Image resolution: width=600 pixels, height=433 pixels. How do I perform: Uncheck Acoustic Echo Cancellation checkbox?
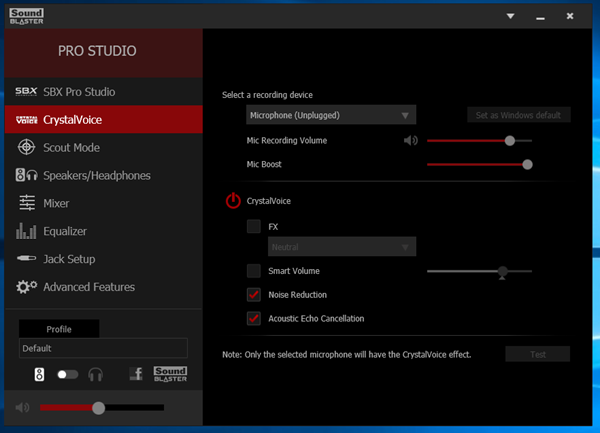point(254,318)
